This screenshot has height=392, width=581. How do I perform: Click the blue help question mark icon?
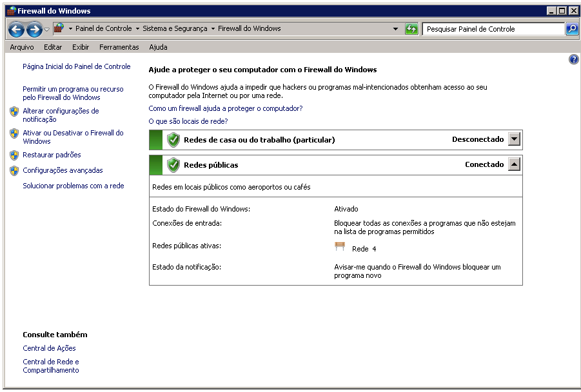tap(574, 59)
